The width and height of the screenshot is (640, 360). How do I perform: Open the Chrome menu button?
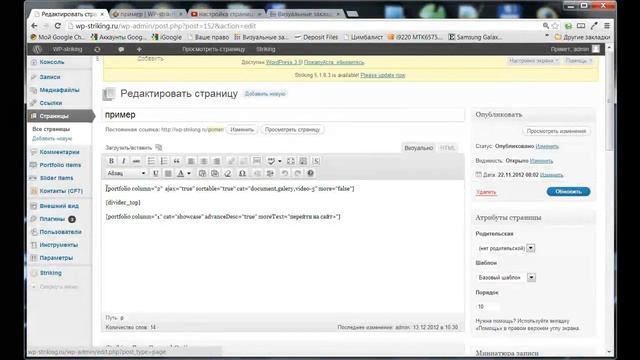(607, 26)
